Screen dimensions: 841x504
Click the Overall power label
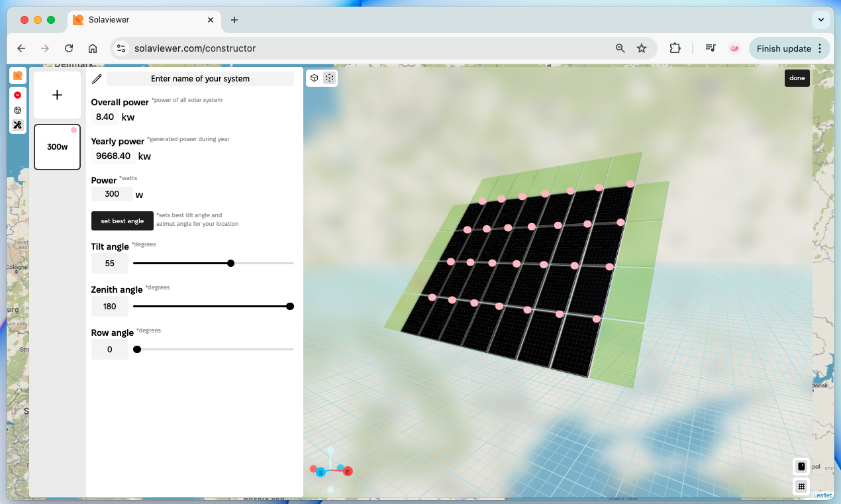(120, 103)
